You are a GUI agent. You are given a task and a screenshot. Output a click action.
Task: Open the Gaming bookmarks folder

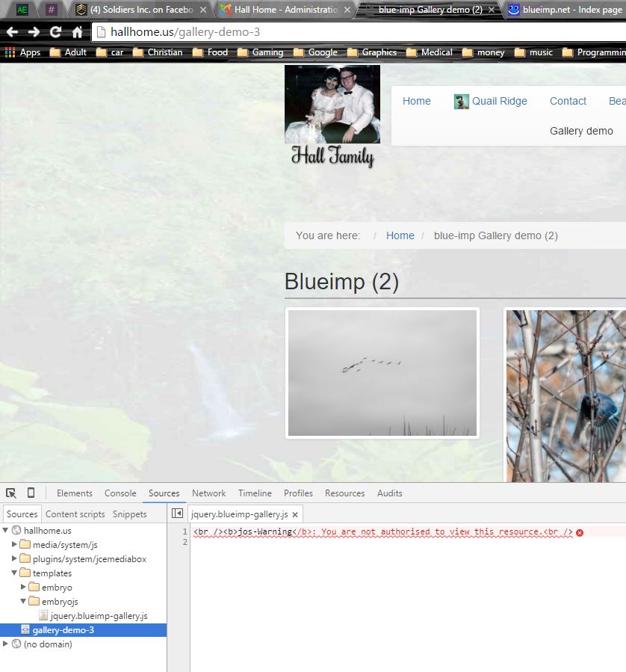pyautogui.click(x=260, y=52)
